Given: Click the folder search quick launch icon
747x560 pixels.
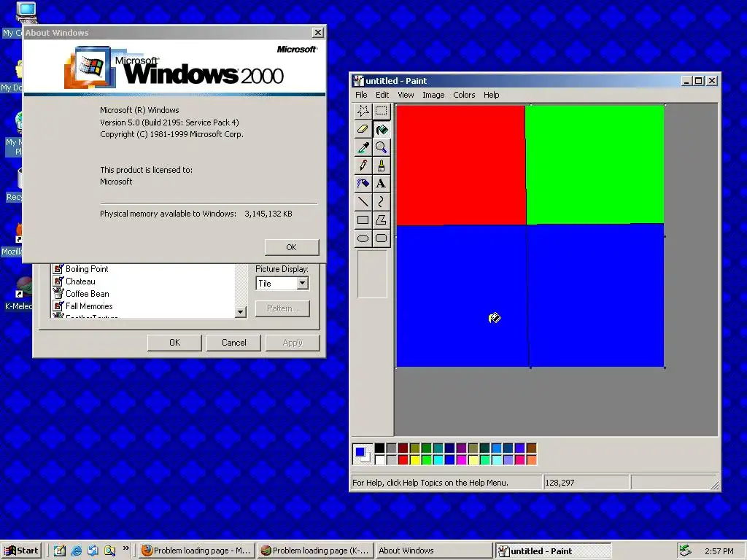Looking at the screenshot, I should click(x=109, y=551).
